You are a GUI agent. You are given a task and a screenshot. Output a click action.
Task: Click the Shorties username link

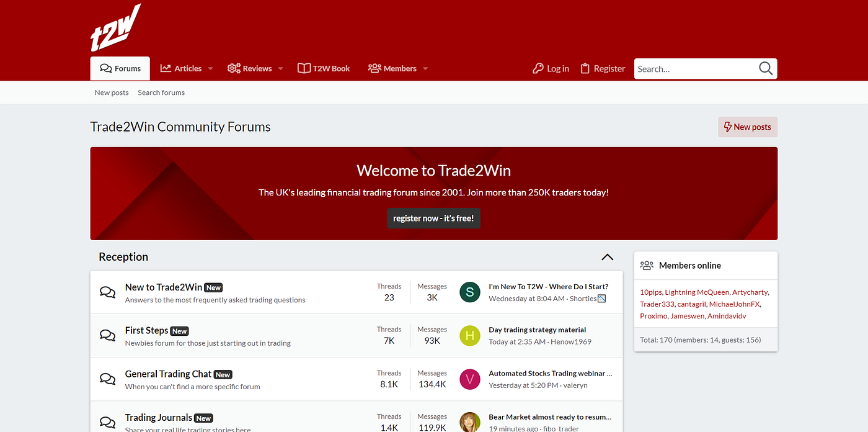pyautogui.click(x=583, y=299)
